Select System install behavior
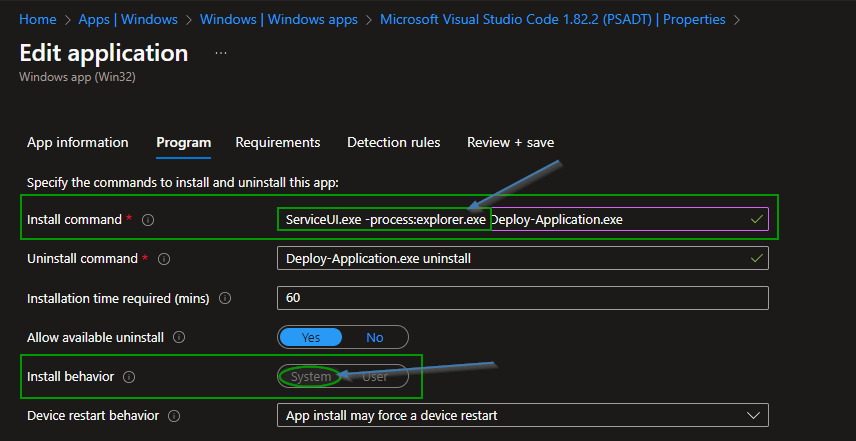Screen dimensions: 856x441 point(310,377)
